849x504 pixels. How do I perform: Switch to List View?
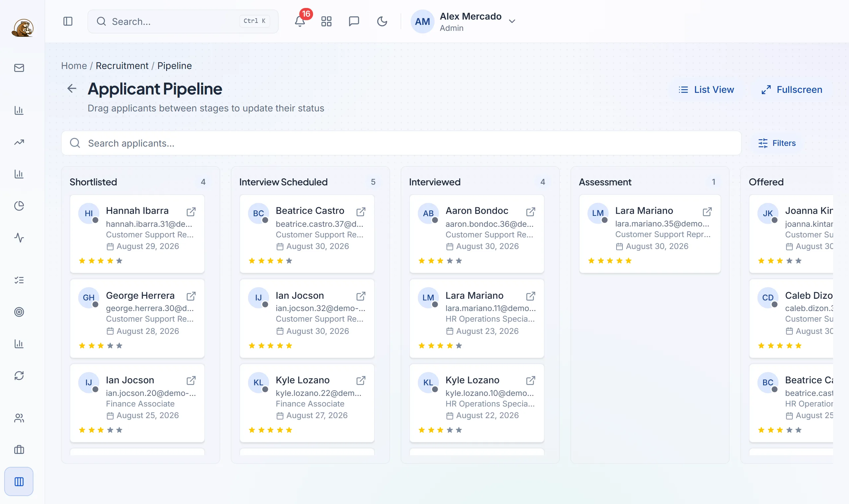706,90
